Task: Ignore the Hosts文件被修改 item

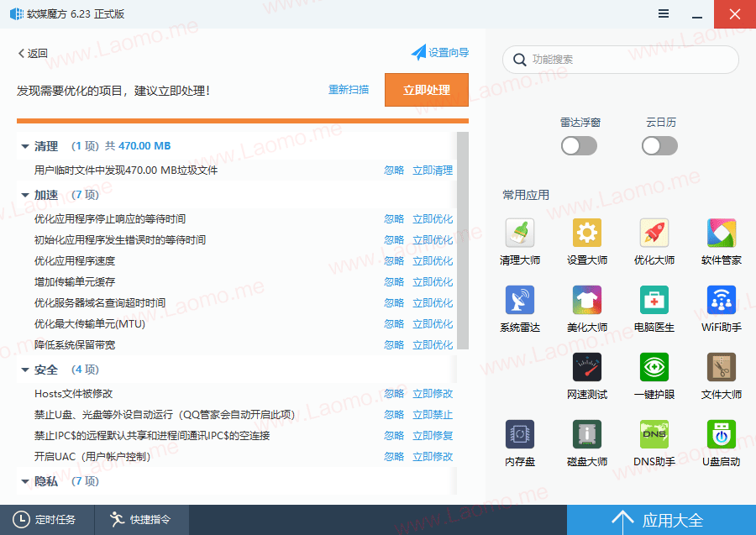Action: click(394, 394)
